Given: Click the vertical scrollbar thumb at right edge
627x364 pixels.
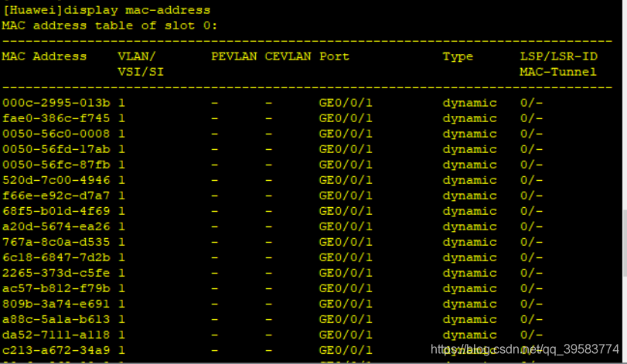Looking at the screenshot, I should click(625, 243).
